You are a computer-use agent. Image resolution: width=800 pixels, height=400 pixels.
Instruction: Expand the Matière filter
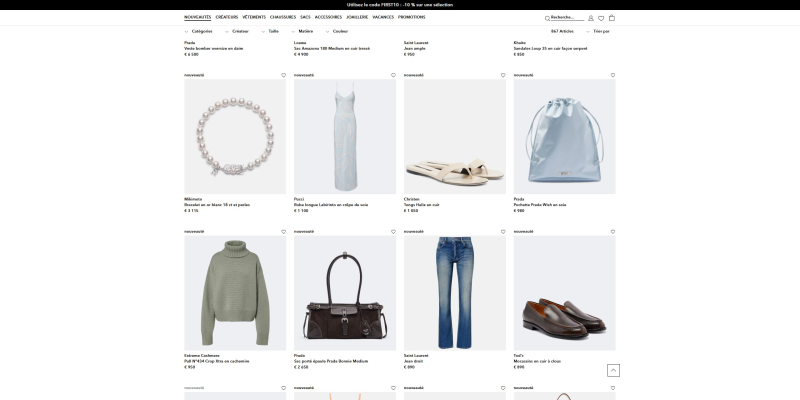coord(302,31)
